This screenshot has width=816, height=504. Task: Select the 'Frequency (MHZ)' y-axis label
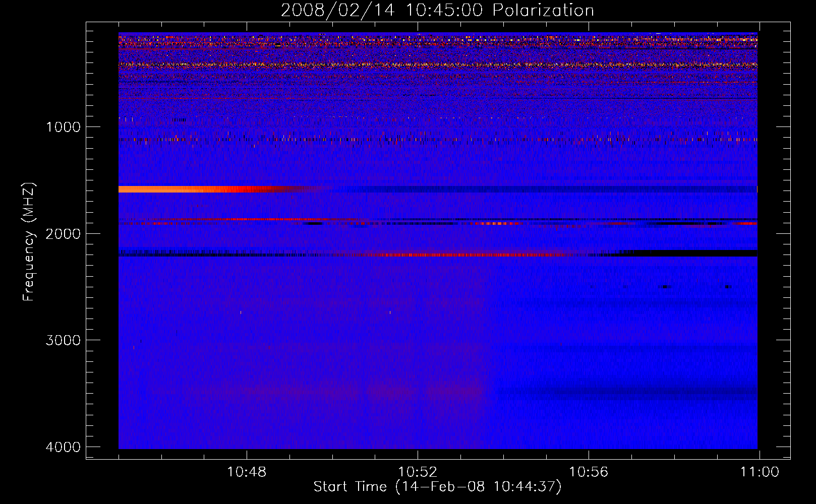coord(29,242)
